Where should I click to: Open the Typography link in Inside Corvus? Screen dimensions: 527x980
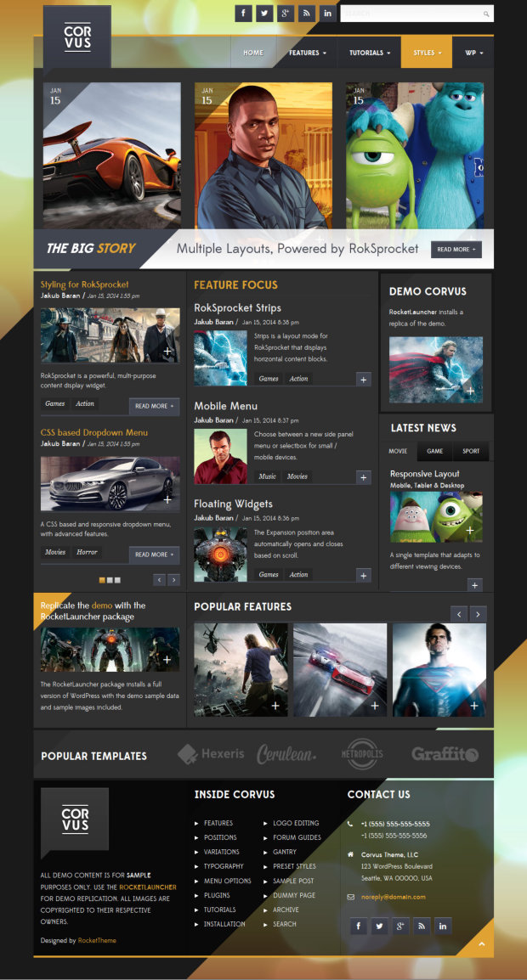(224, 866)
